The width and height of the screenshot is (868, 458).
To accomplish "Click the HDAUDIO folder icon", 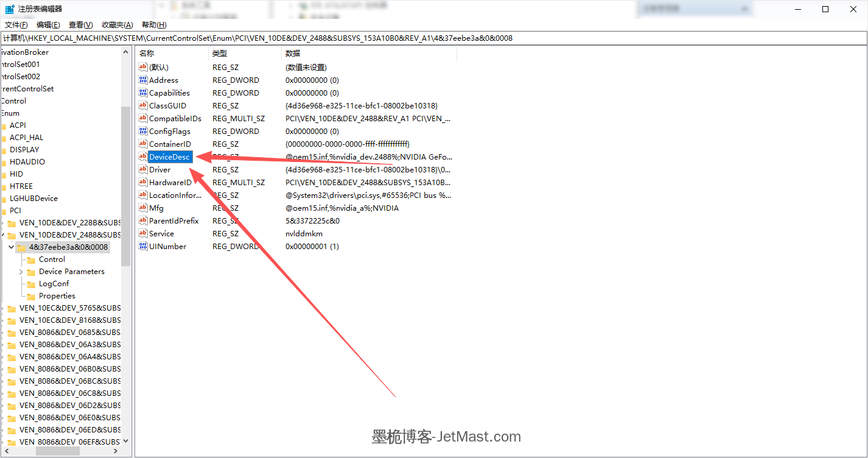I will pyautogui.click(x=2, y=162).
